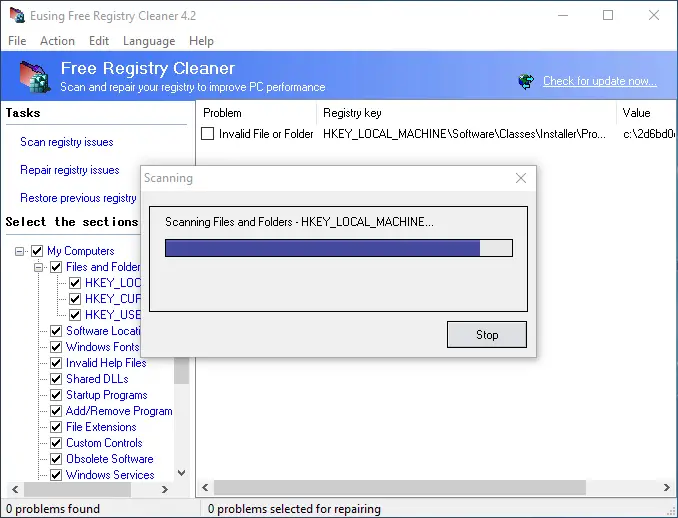Toggle the Files and Folder checkbox

[x=56, y=267]
